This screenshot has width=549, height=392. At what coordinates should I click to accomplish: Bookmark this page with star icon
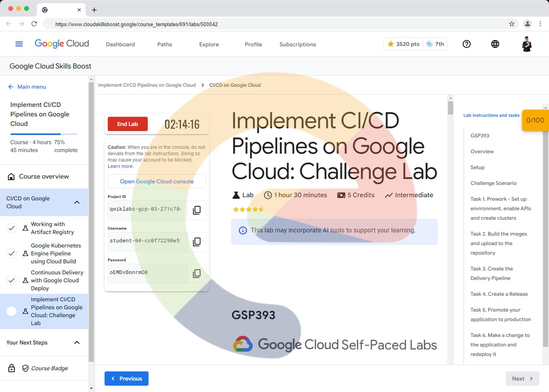point(512,24)
